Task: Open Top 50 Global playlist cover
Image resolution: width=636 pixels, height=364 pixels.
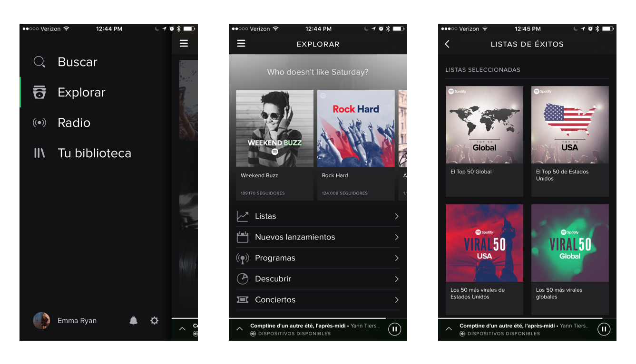Action: (484, 125)
